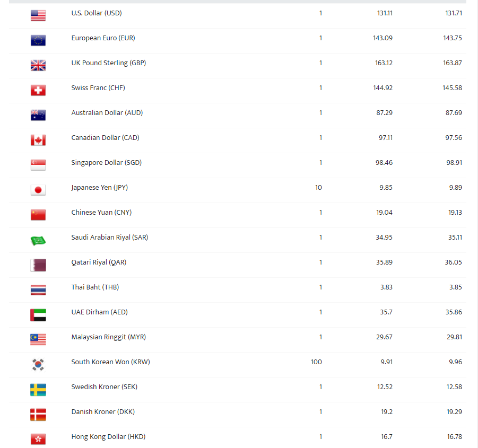Select the Singapore Dollar (SGD) row name
Screen dimensions: 478x448
(107, 163)
